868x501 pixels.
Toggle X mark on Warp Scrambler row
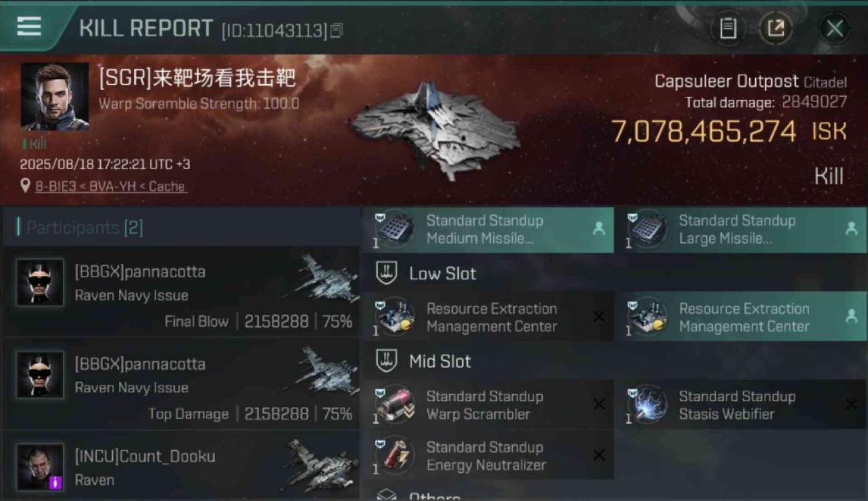pos(599,404)
